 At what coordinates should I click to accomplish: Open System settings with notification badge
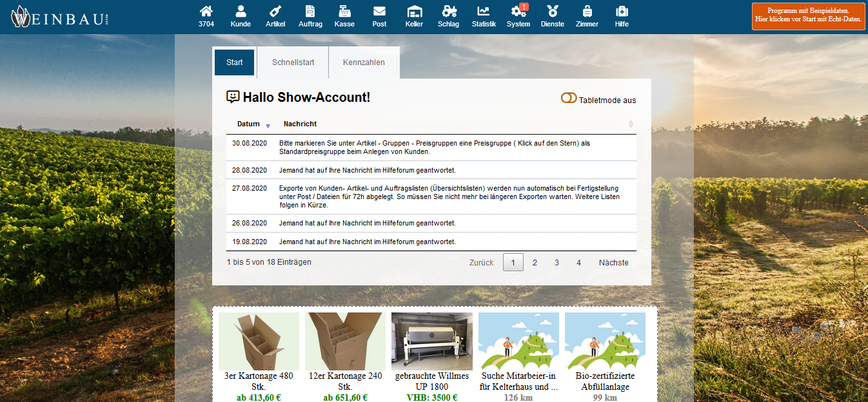[518, 12]
